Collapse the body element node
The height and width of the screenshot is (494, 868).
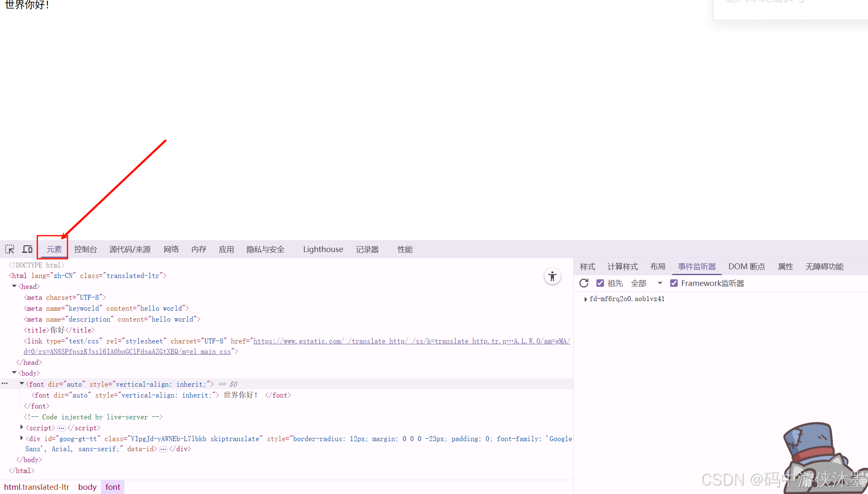[14, 372]
